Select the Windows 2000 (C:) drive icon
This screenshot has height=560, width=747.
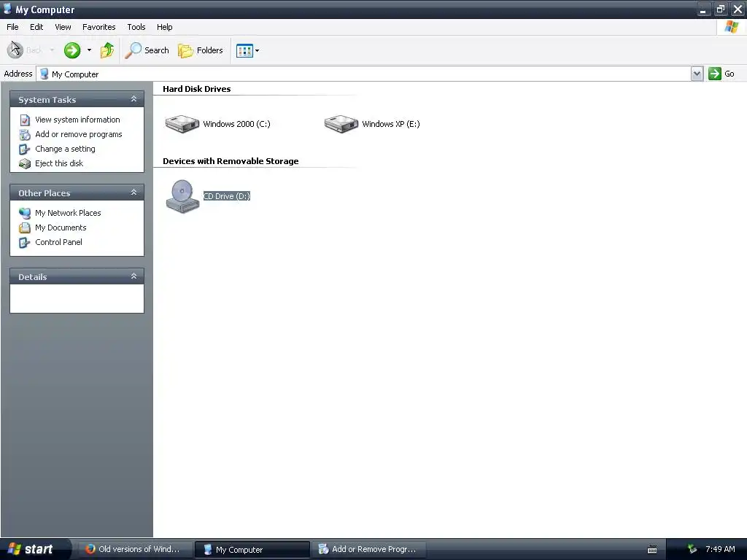(x=182, y=124)
